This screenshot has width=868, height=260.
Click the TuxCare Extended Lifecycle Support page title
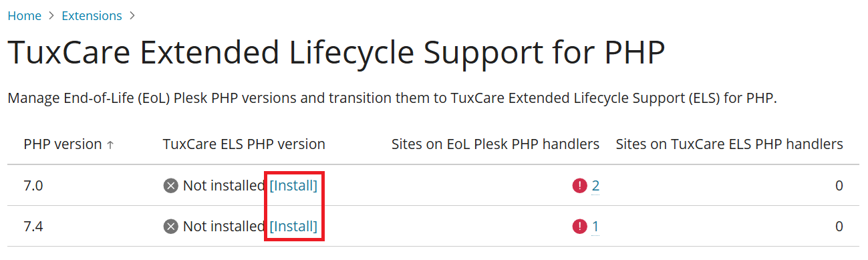pyautogui.click(x=336, y=55)
